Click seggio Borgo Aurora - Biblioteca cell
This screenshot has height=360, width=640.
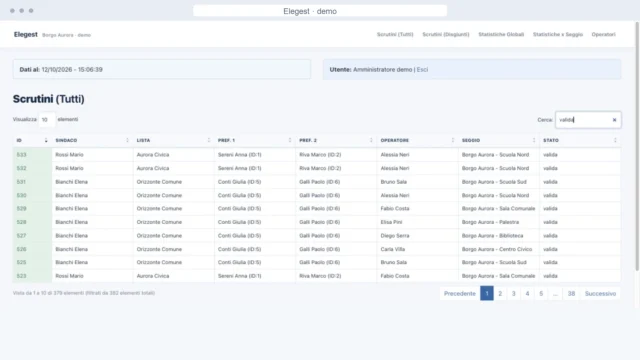(x=499, y=236)
